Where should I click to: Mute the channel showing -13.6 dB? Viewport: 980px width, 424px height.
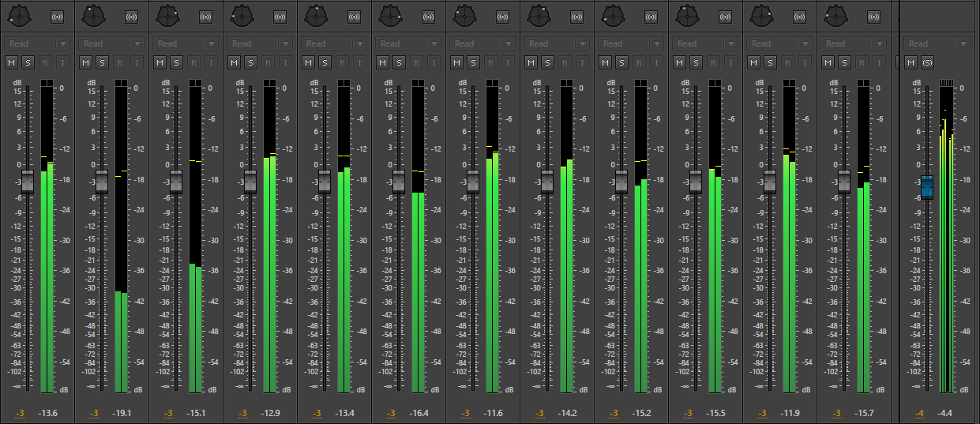coord(12,62)
